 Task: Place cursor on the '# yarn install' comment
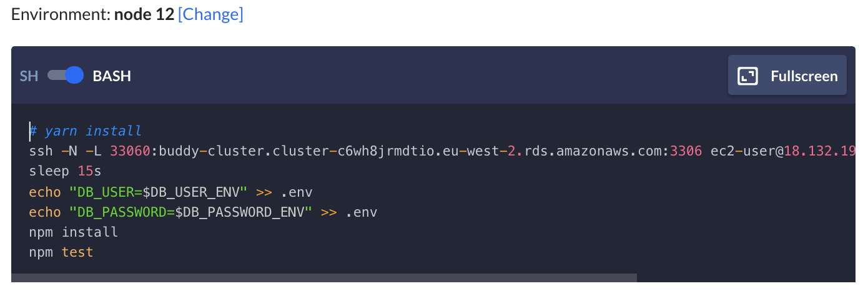[x=86, y=131]
